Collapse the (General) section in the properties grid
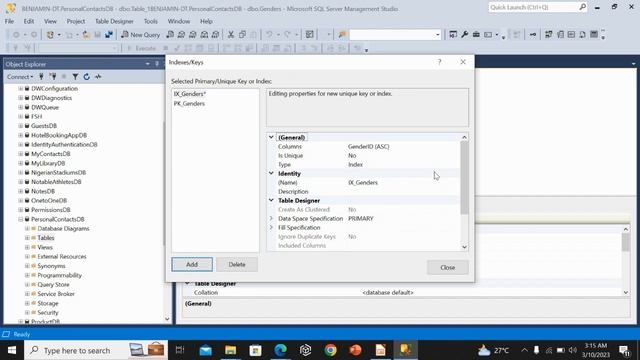 271,137
